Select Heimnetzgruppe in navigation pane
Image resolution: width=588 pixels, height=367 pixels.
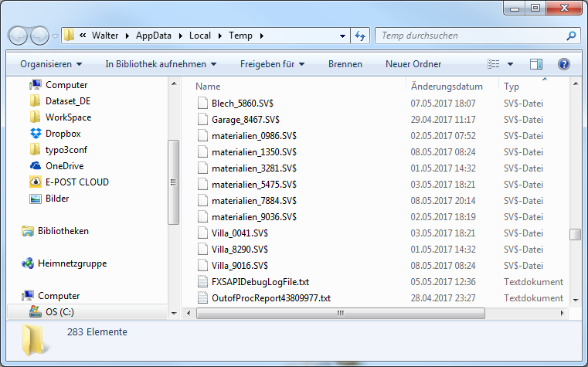click(x=72, y=263)
